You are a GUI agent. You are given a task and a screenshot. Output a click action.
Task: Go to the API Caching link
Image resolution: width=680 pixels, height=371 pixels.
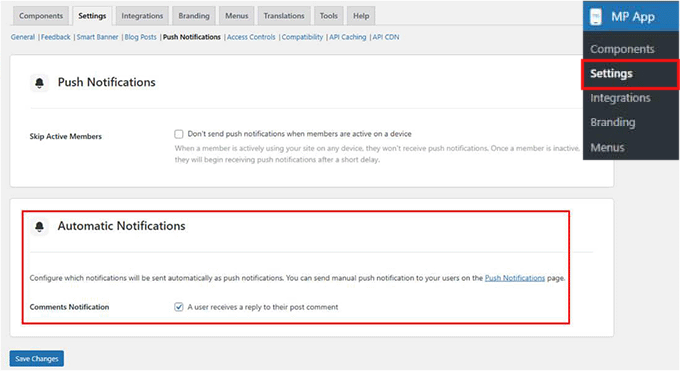tap(347, 37)
